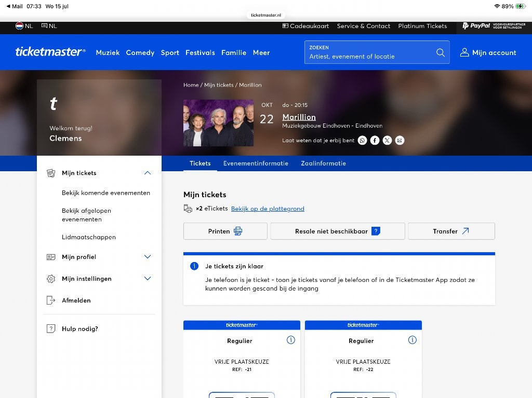Click the printer icon in Printen button
The width and height of the screenshot is (532, 398).
coord(238,231)
